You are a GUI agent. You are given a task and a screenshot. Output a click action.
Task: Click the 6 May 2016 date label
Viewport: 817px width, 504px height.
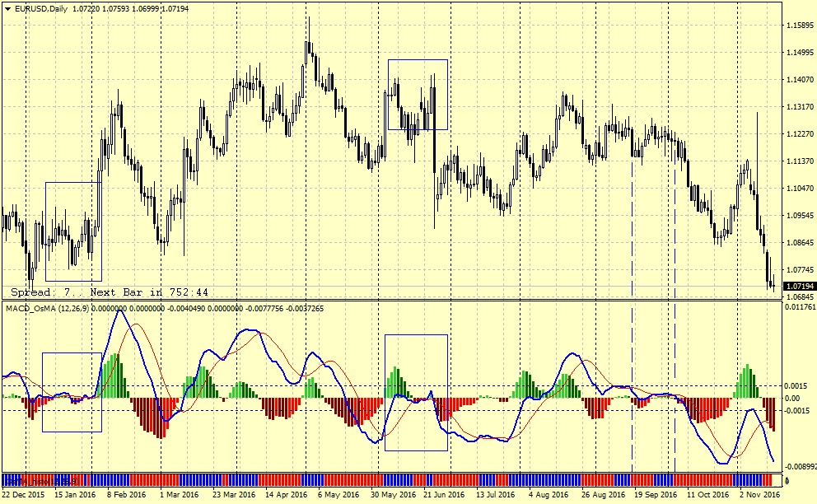[338, 495]
